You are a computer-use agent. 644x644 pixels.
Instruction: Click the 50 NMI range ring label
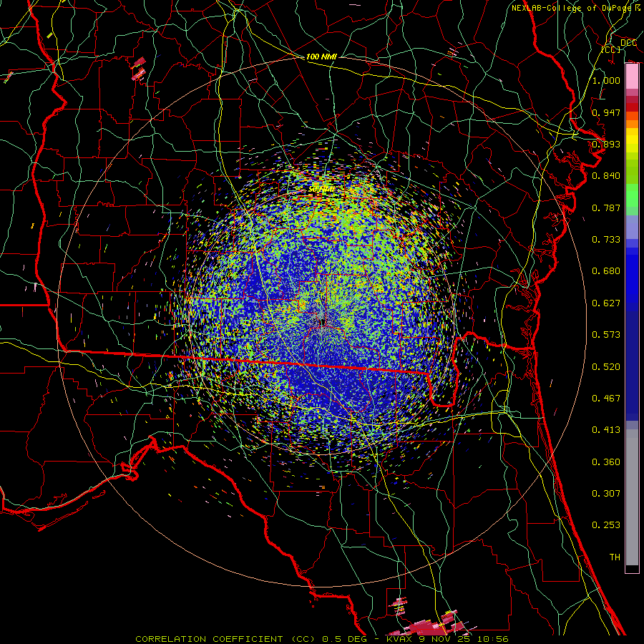321,190
